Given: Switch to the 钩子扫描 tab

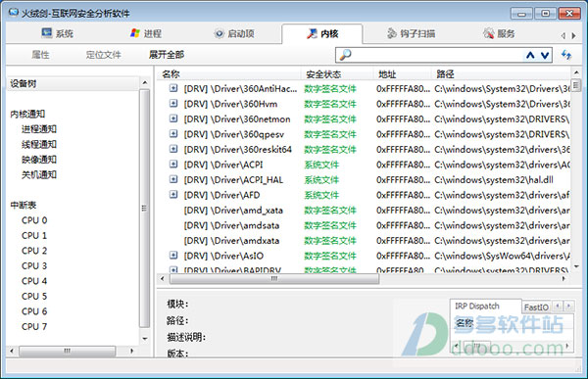Looking at the screenshot, I should [411, 33].
